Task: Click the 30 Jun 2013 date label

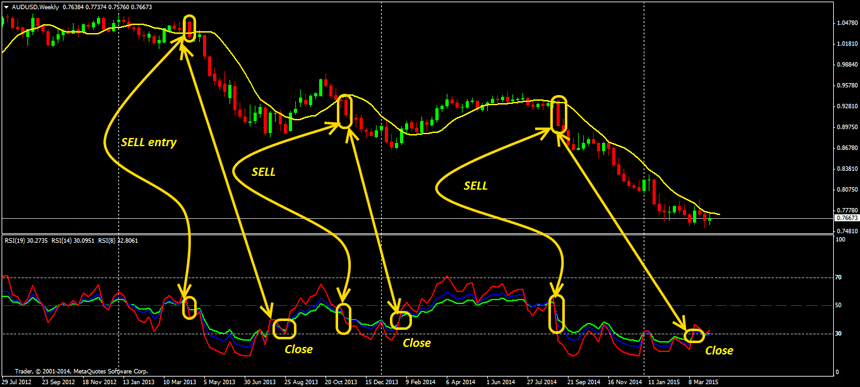Action: 261,382
